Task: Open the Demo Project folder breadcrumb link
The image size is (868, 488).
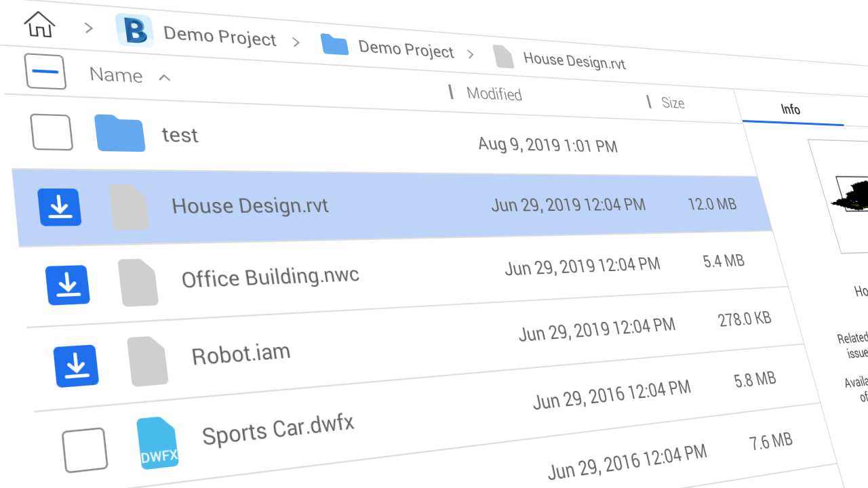Action: (406, 49)
